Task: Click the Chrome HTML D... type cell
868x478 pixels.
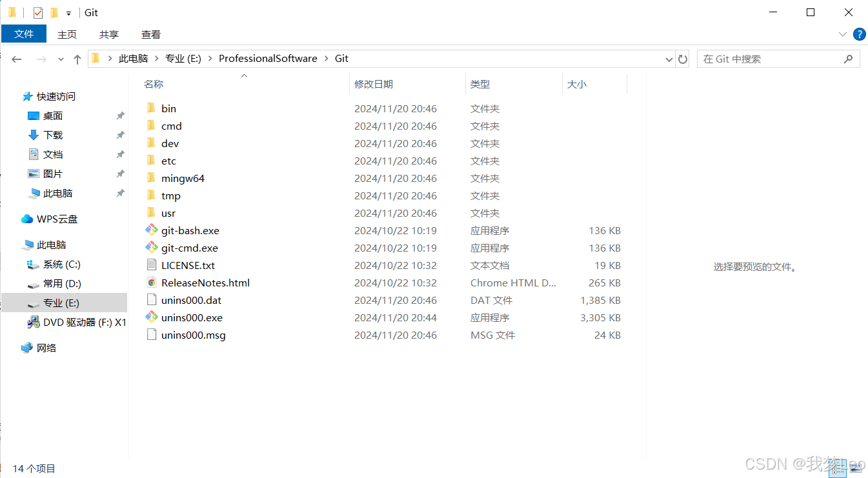Action: 513,283
